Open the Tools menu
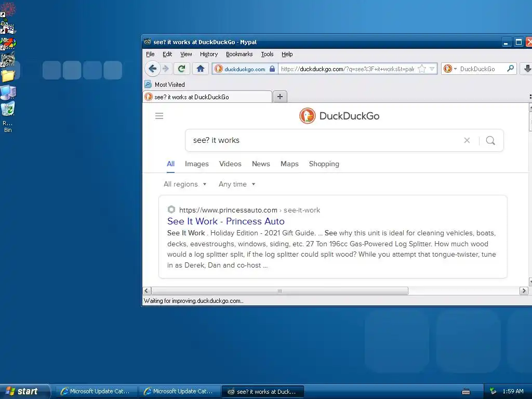Screen dimensions: 532x399 267,54
